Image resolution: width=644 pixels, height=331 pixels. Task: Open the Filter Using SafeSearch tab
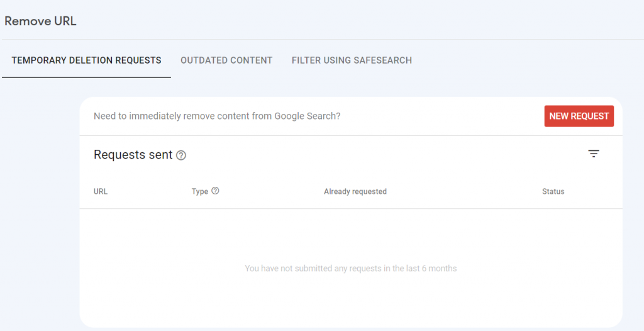point(352,60)
